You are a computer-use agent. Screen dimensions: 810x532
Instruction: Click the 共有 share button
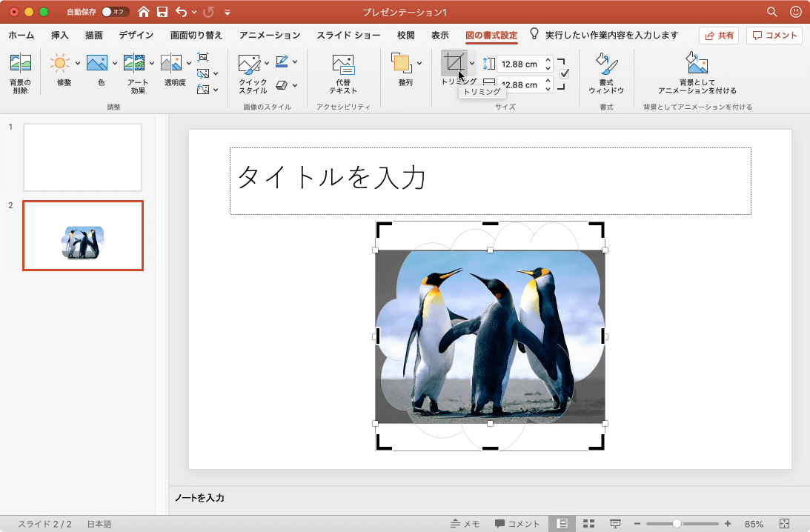tap(718, 36)
